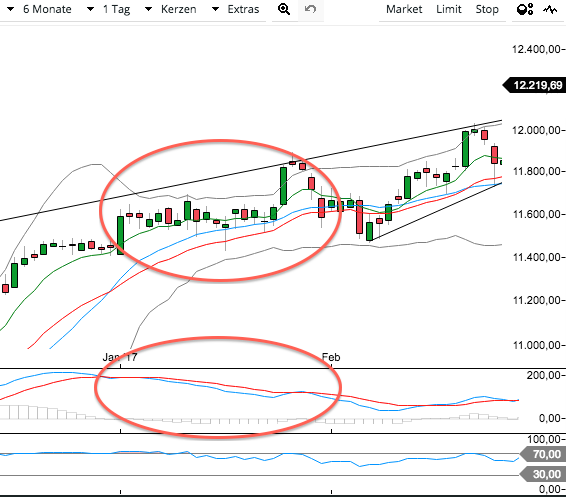Click the 11.800,00 price axis label
This screenshot has width=566, height=497.
coord(536,171)
